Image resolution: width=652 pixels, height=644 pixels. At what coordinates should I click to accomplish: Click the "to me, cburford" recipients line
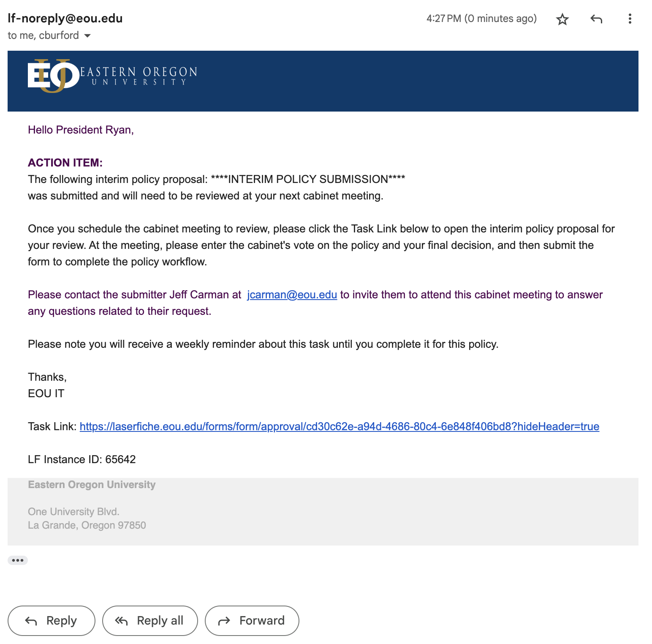tap(43, 35)
